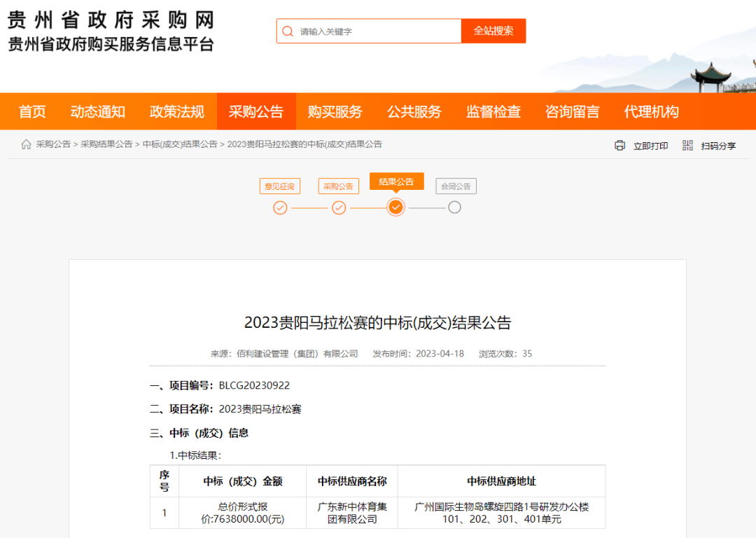Click 采购结果公告 breadcrumb link
Viewport: 756px width, 538px height.
pos(106,144)
